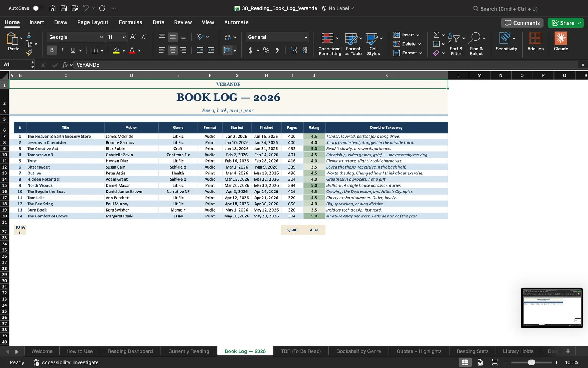Viewport: 588px width, 368px height.
Task: Switch to the Page Layout ribbon tab
Action: (x=93, y=22)
